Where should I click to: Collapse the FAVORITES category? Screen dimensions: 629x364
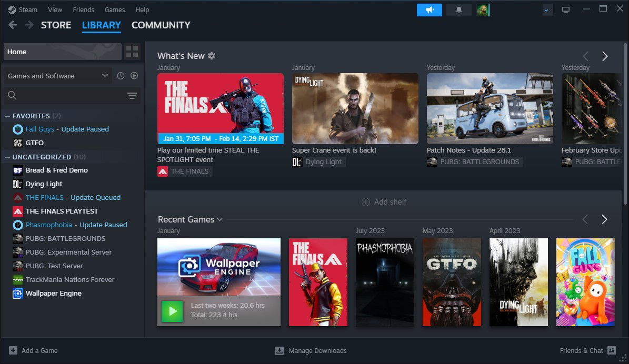tap(6, 116)
